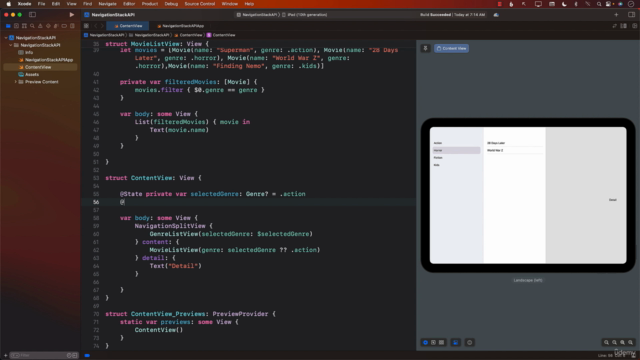The image size is (640, 360).
Task: Select the Project navigator folder icon
Action: 8,26
